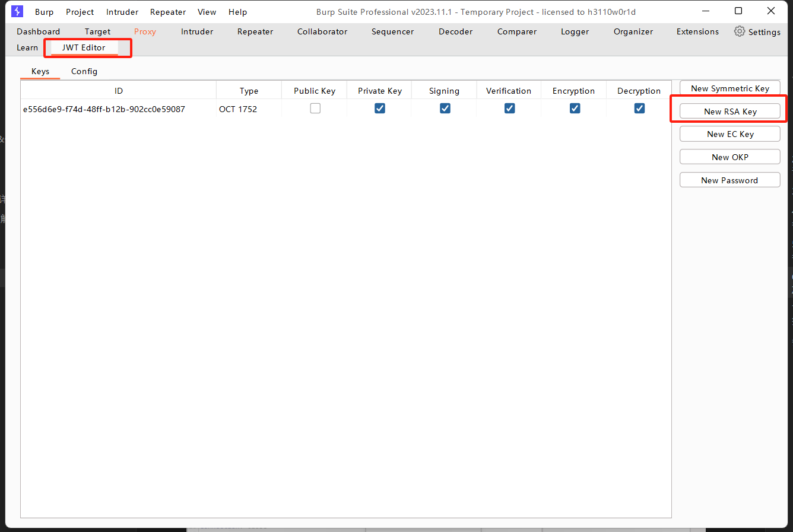Click the New Symmetric Key button

pos(730,88)
